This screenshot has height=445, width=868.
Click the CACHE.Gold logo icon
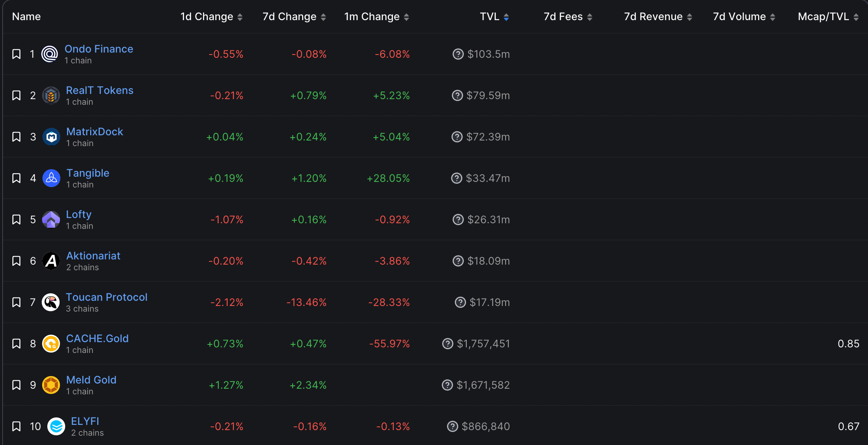tap(51, 344)
